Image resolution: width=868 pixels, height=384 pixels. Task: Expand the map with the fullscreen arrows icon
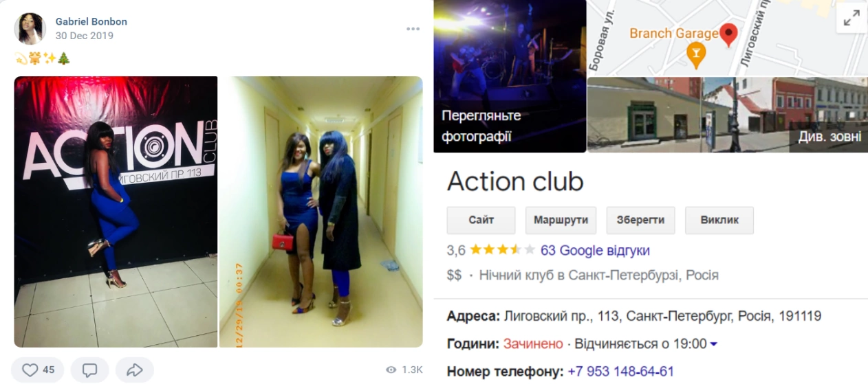coord(851,19)
